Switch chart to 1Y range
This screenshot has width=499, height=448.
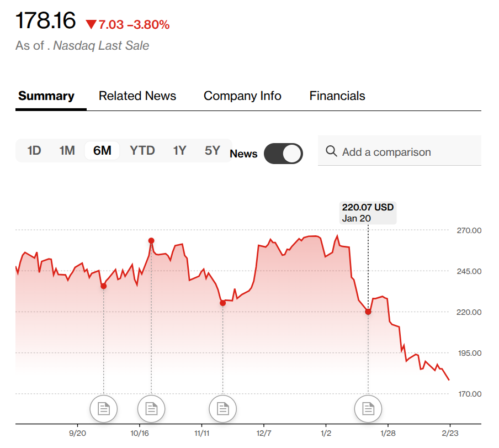[x=179, y=150]
